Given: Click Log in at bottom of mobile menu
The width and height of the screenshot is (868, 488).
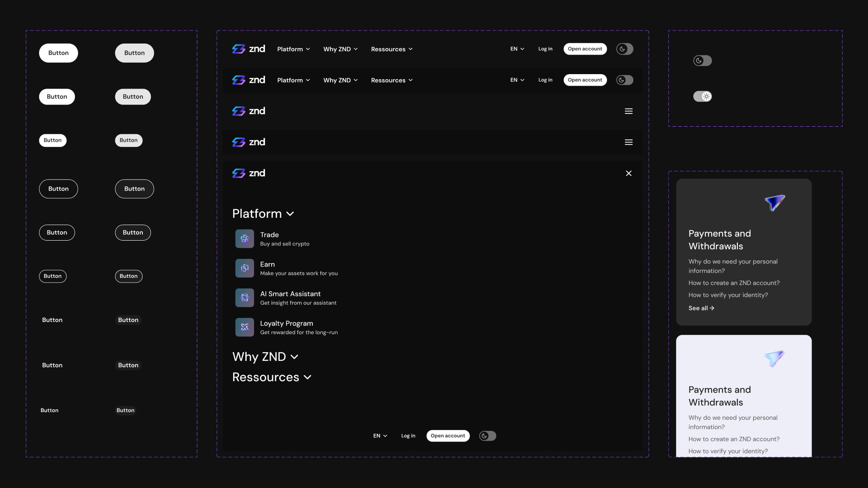Looking at the screenshot, I should (408, 436).
